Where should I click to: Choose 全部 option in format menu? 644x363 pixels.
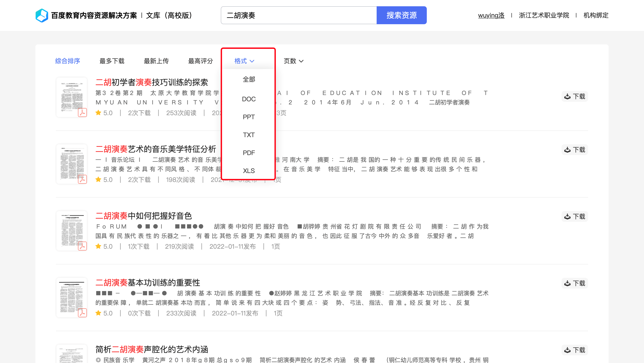click(x=249, y=80)
